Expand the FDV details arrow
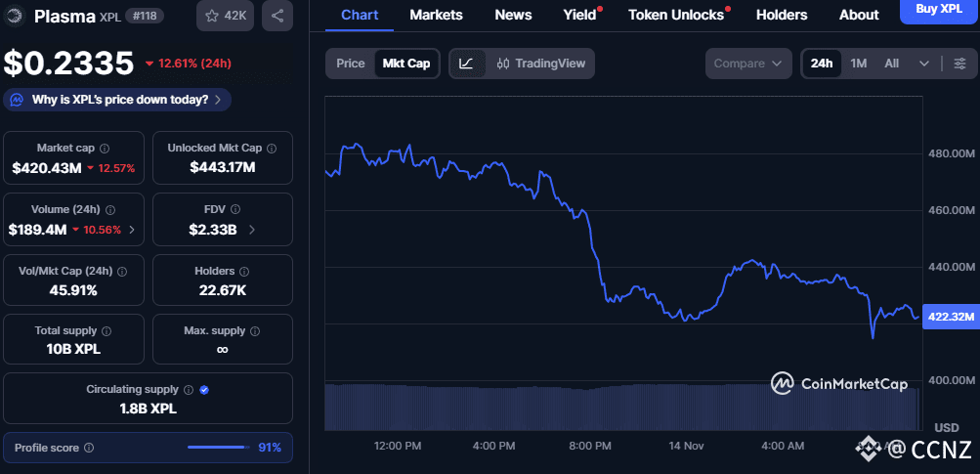The width and height of the screenshot is (980, 474). (253, 231)
